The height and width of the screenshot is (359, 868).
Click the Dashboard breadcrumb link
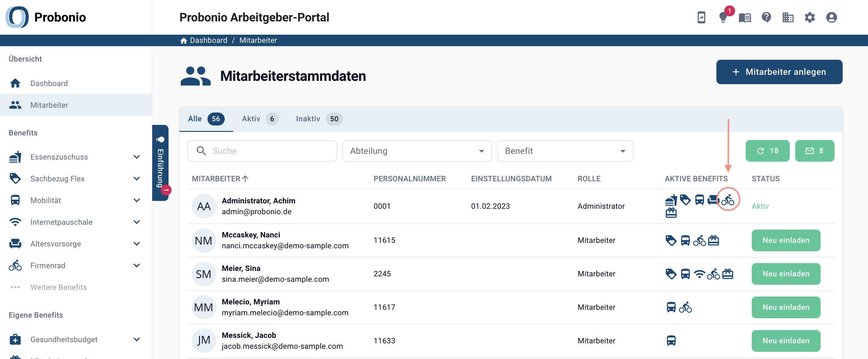209,40
